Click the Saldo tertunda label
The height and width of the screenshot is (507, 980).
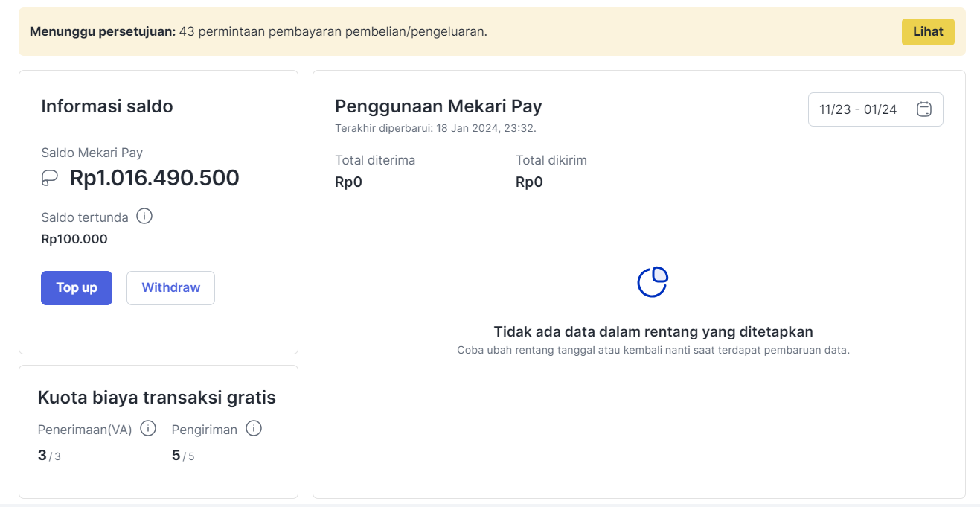pyautogui.click(x=85, y=217)
